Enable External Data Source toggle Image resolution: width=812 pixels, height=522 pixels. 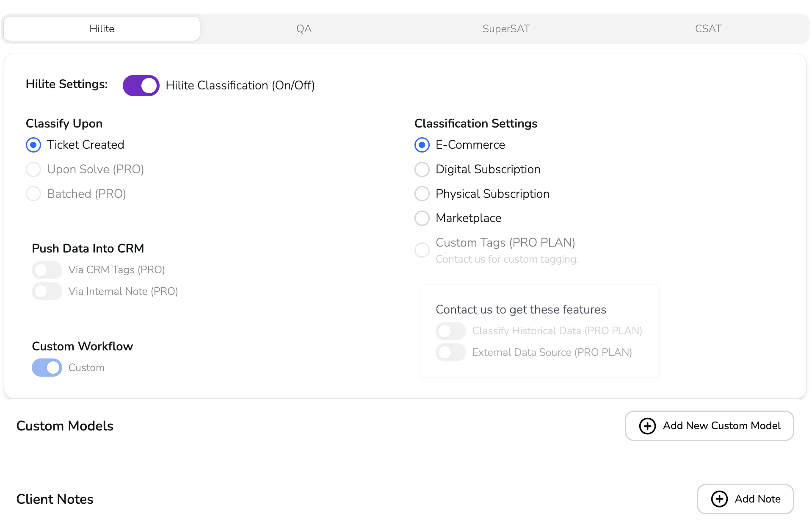click(451, 353)
